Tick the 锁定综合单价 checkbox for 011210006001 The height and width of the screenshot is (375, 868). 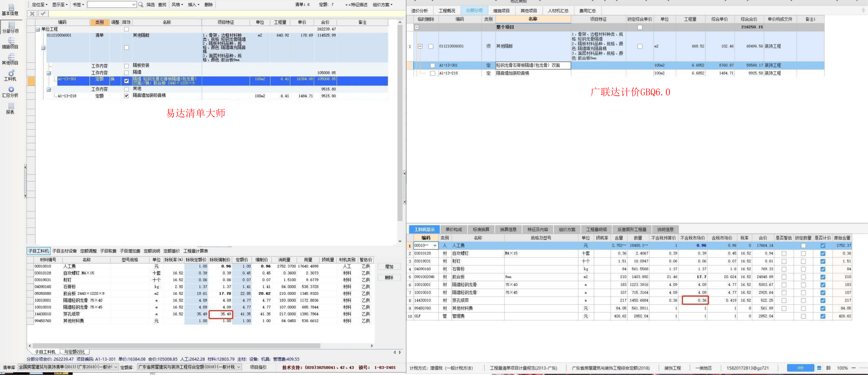click(640, 47)
